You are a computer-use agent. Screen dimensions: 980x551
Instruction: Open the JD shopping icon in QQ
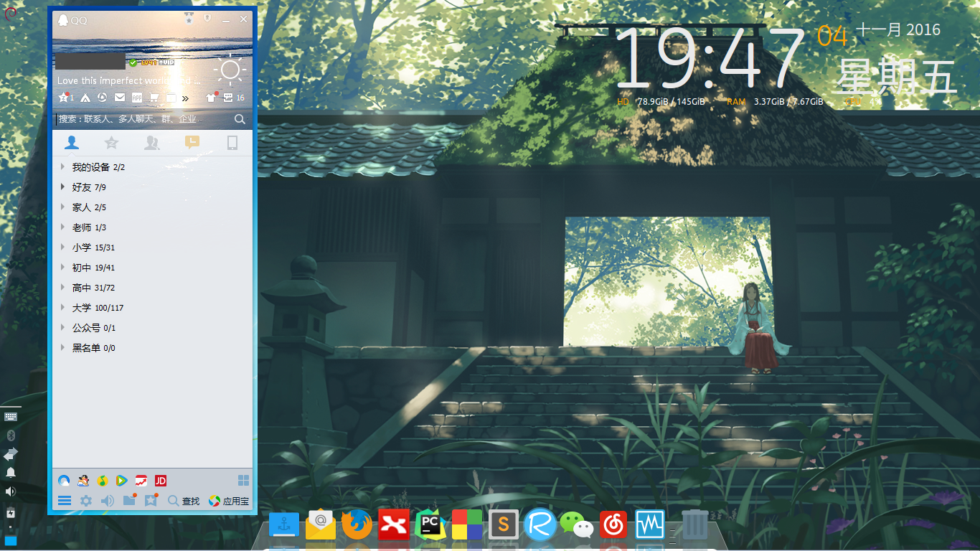pyautogui.click(x=161, y=481)
